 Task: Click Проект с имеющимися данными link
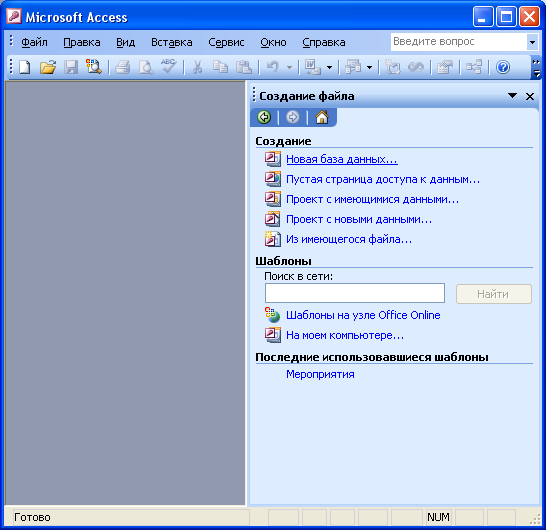point(373,199)
